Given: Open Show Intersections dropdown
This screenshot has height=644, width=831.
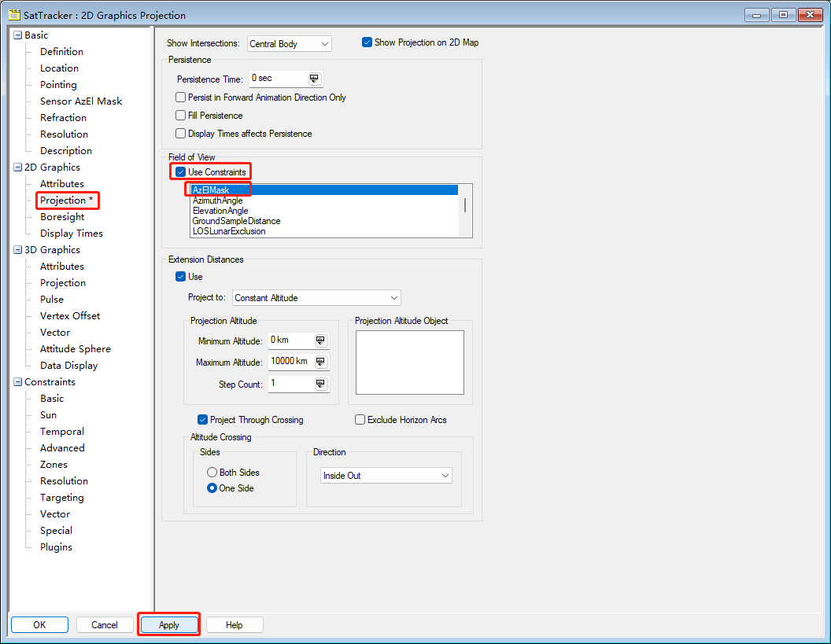Looking at the screenshot, I should [x=289, y=44].
